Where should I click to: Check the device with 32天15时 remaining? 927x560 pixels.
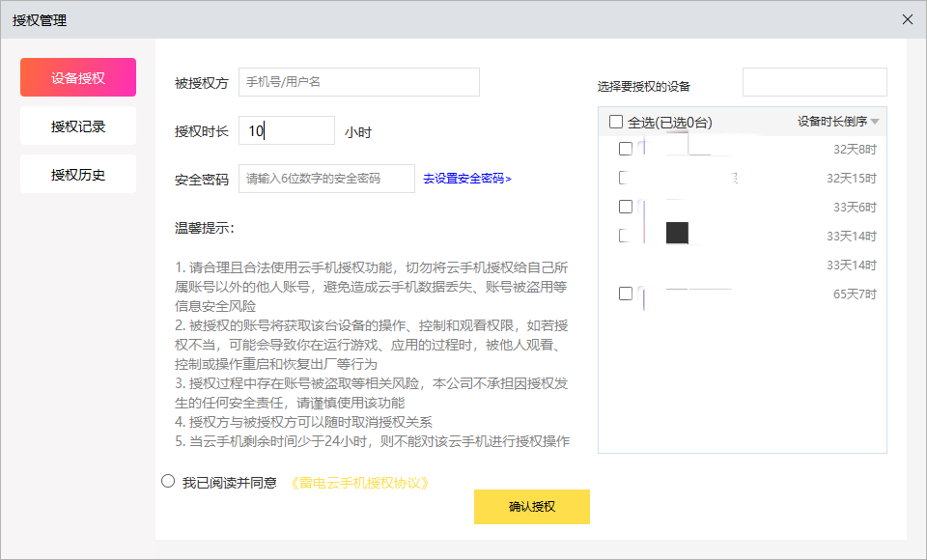click(x=625, y=178)
